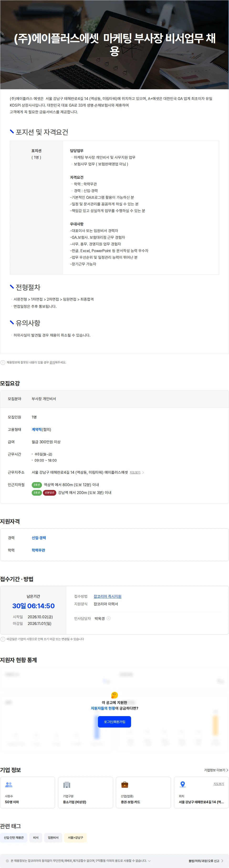Image resolution: width=229 pixels, height=868 pixels.
Task: Open 지도보기 in the 위치 card
Action: click(219, 784)
